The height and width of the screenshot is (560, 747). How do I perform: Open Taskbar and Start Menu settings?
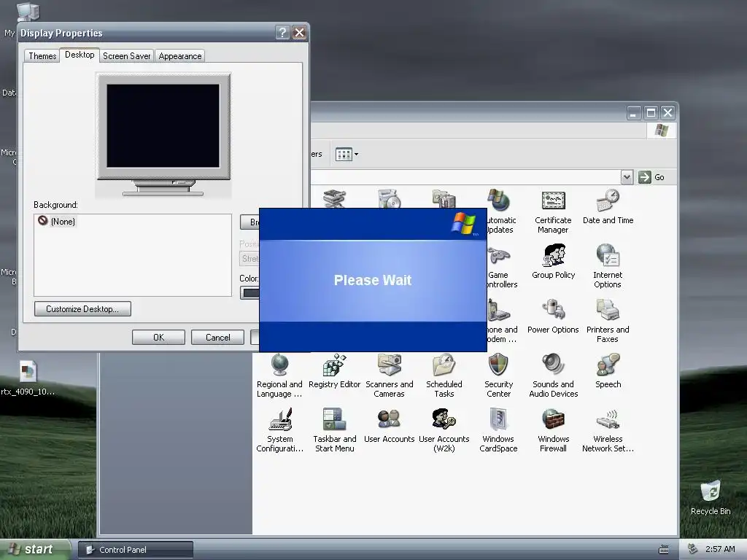[x=334, y=431]
